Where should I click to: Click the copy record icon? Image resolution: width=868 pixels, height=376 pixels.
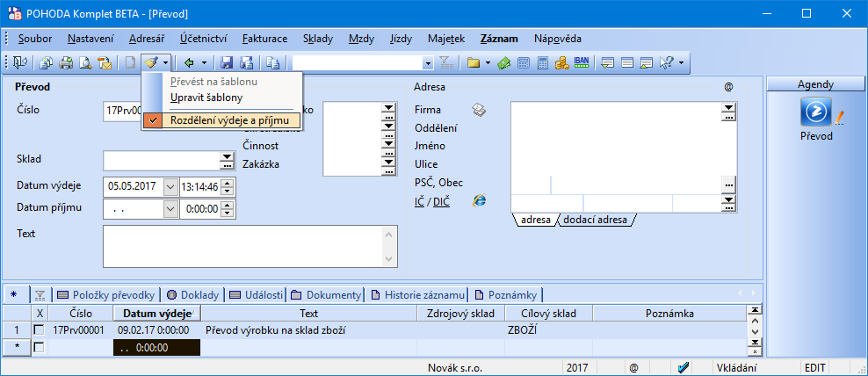coord(271,63)
